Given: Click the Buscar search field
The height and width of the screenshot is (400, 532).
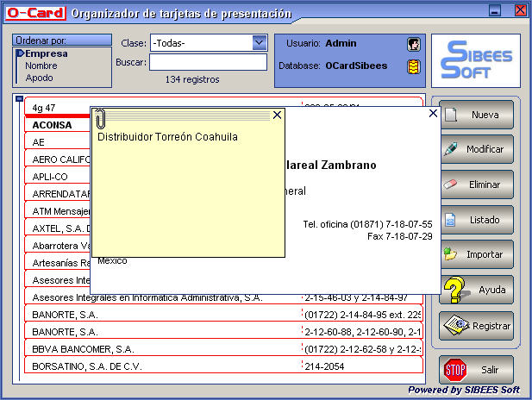Looking at the screenshot, I should coord(208,62).
